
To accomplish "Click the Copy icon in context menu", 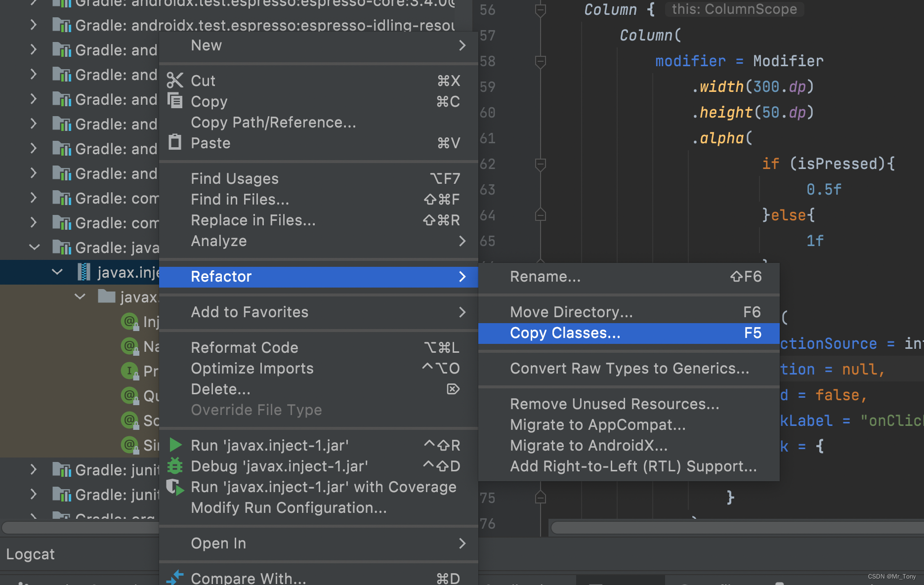I will pos(175,100).
